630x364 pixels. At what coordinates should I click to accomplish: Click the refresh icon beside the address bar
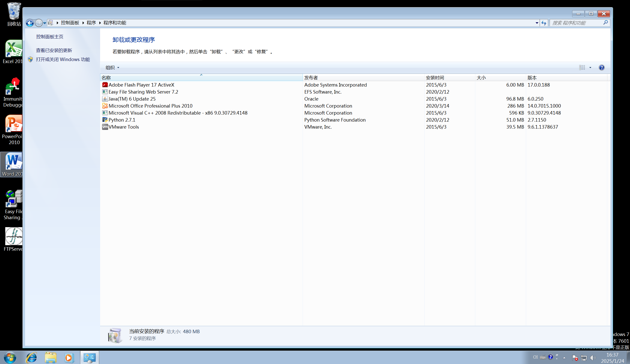(544, 23)
